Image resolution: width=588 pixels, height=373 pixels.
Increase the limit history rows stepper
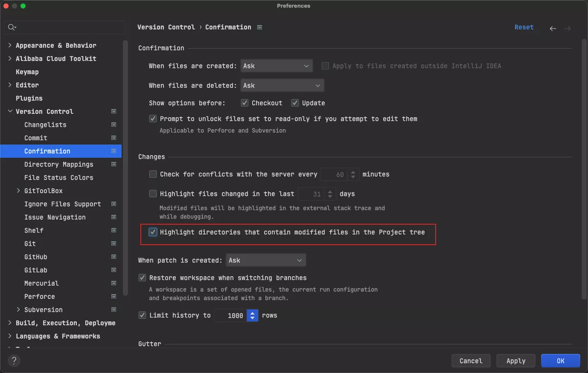(x=253, y=313)
